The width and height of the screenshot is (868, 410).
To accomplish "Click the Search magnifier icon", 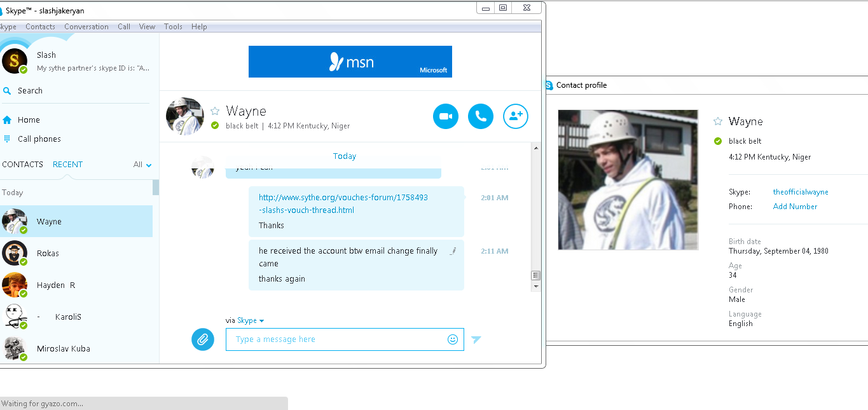I will 7,91.
